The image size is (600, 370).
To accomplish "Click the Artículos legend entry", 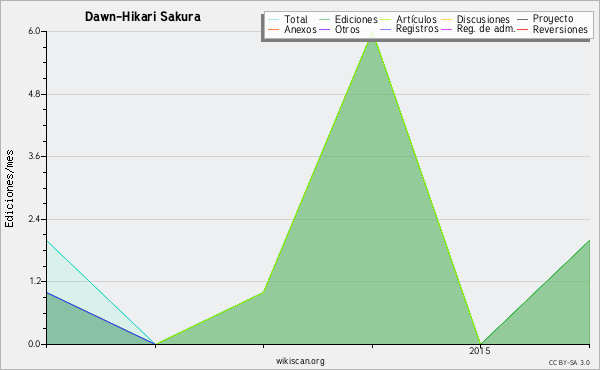I will [408, 19].
